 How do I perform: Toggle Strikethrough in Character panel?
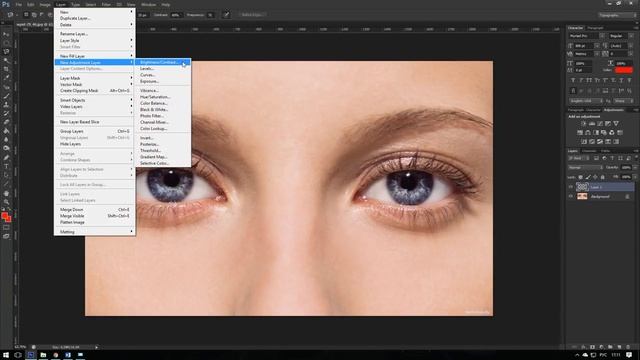click(x=629, y=80)
